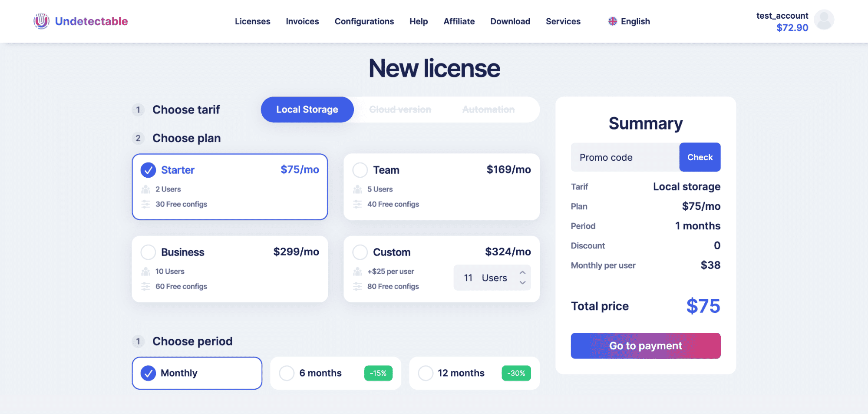
Task: Select the Starter plan radio button
Action: pos(148,170)
